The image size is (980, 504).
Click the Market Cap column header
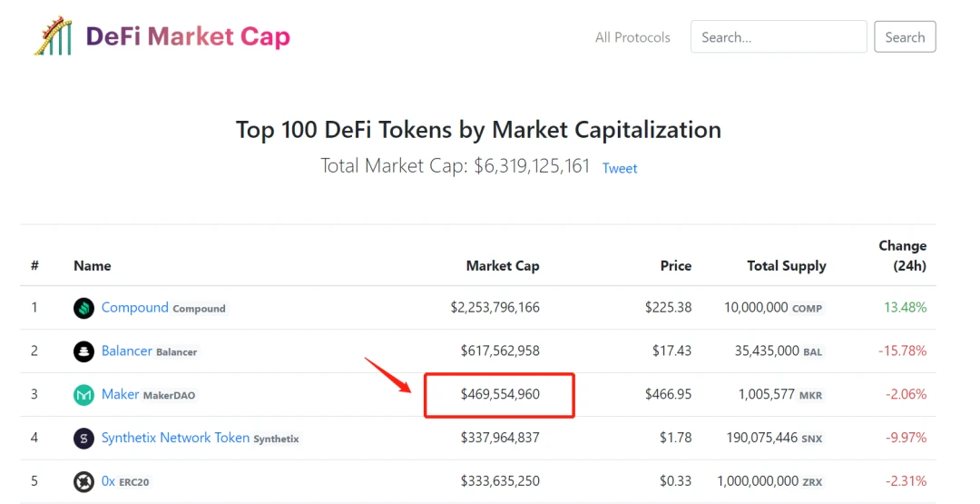point(502,266)
